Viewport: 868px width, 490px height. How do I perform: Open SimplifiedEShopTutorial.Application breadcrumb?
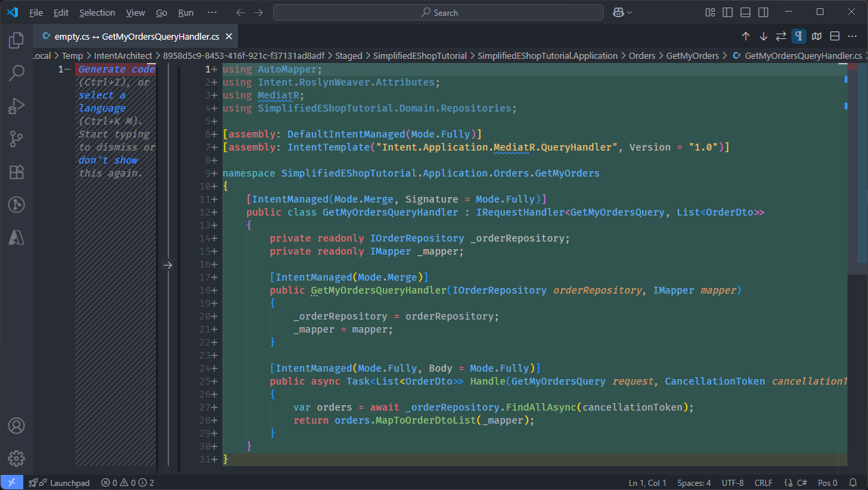coord(548,56)
